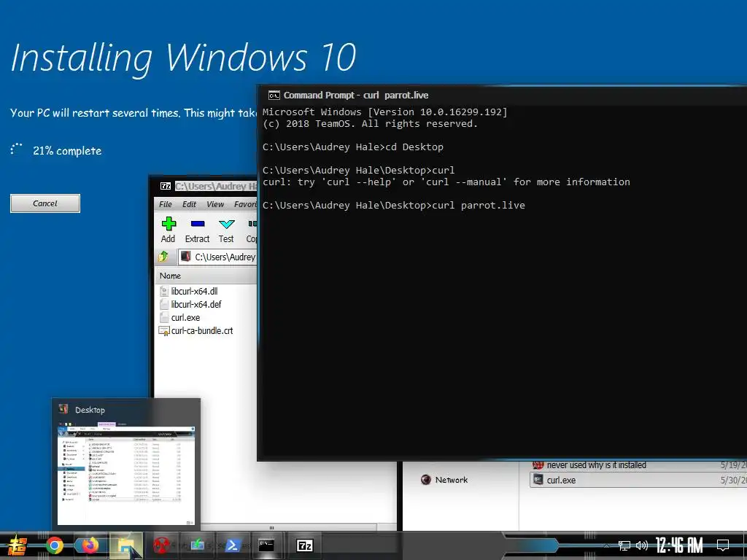Screen dimensions: 747x560
Task: Open the View menu in 7-Zip
Action: click(x=215, y=204)
